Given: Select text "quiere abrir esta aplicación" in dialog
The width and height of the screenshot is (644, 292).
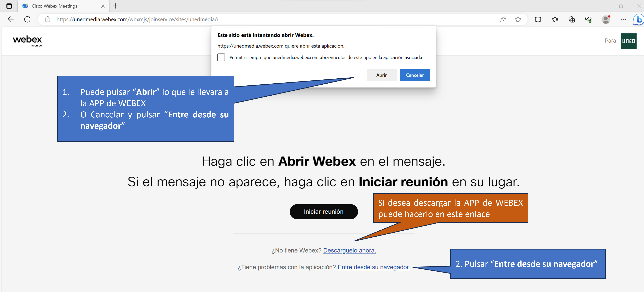Looking at the screenshot, I should click(314, 46).
